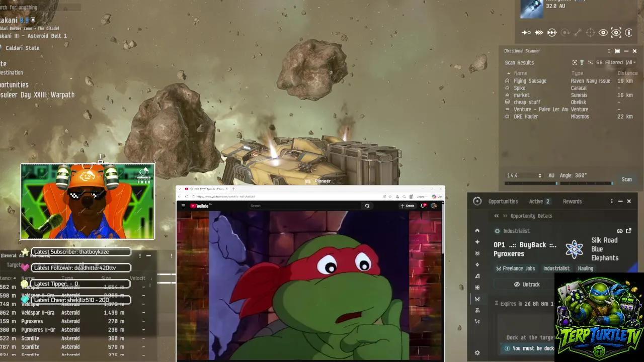This screenshot has width=644, height=362.
Task: Switch to the Active tab
Action: (539, 201)
